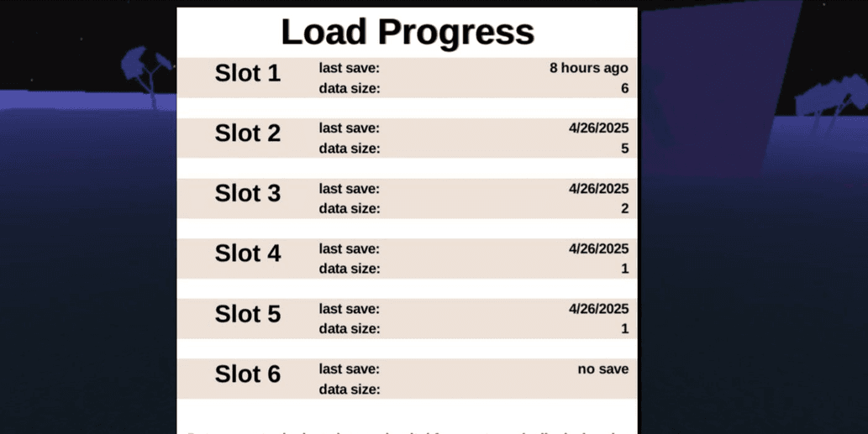Click Slot 6's 'data size:' label
The height and width of the screenshot is (434, 868).
point(350,390)
